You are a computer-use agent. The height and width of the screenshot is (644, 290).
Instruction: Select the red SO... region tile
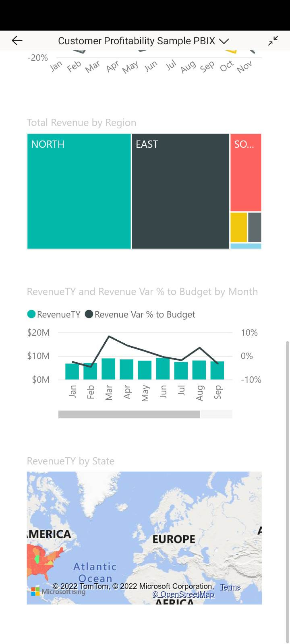[x=246, y=173]
